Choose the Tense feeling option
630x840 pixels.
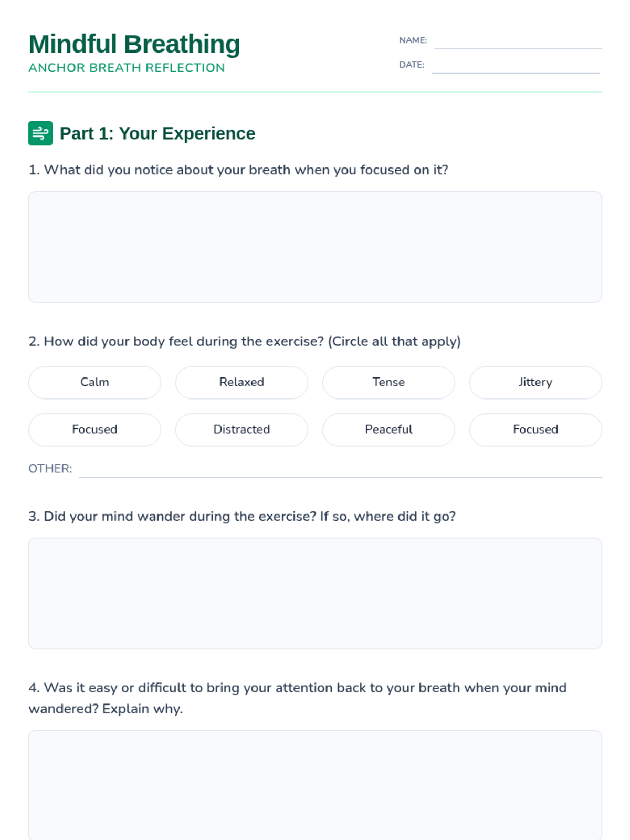(x=388, y=382)
